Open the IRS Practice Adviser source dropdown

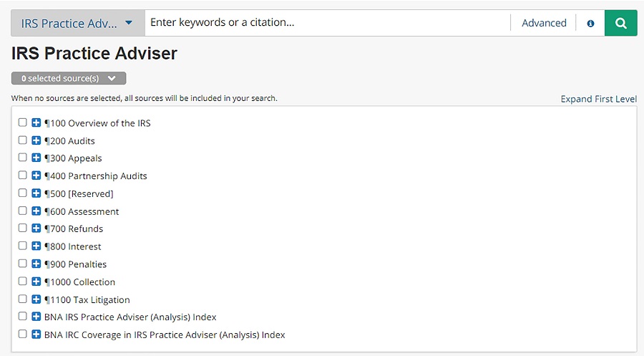point(77,23)
